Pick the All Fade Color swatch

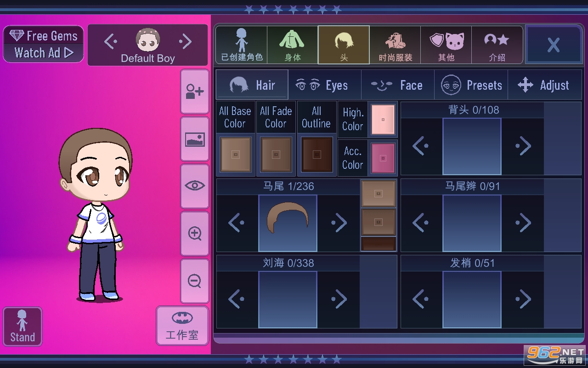(x=276, y=155)
